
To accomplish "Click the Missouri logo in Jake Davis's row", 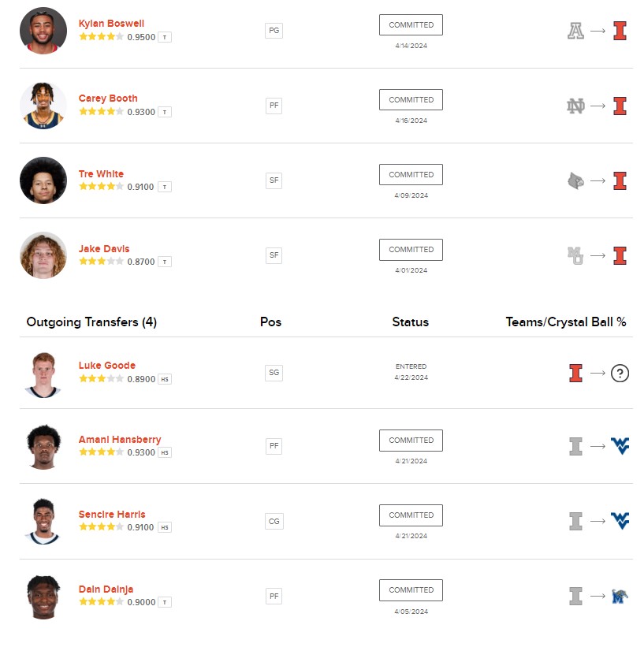I will [x=575, y=255].
